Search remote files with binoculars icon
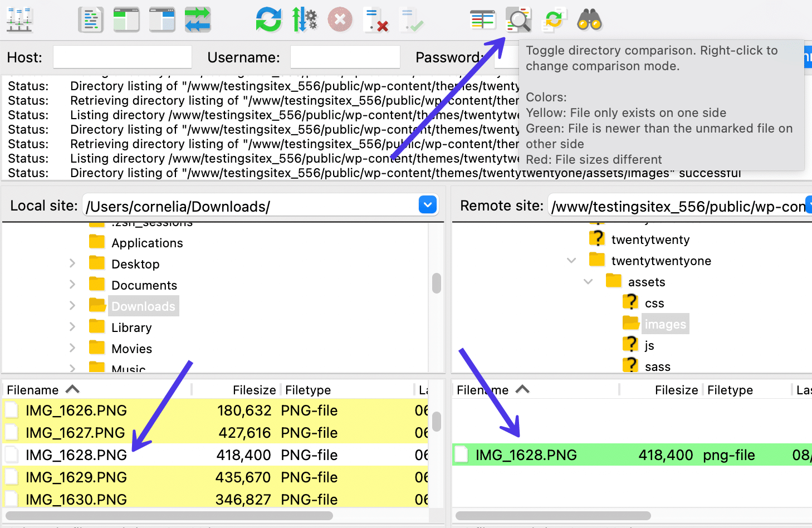Screen dimensions: 812x528 [x=589, y=20]
